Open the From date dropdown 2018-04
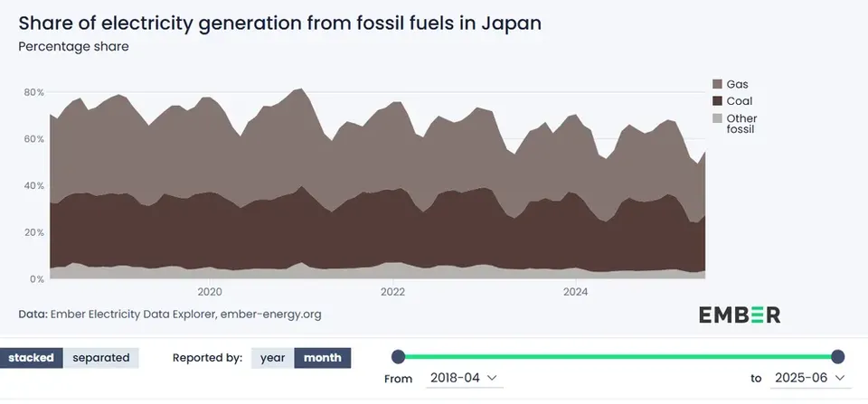868x404 pixels. [x=465, y=378]
